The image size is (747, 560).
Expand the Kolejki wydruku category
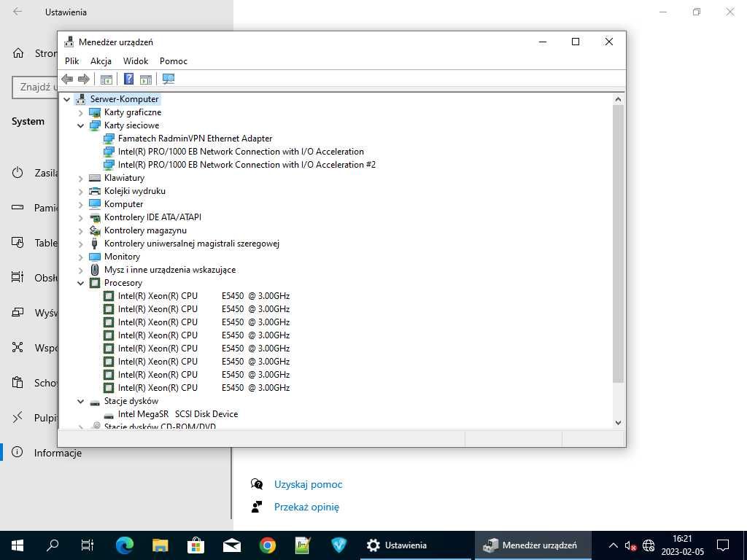[x=80, y=192]
